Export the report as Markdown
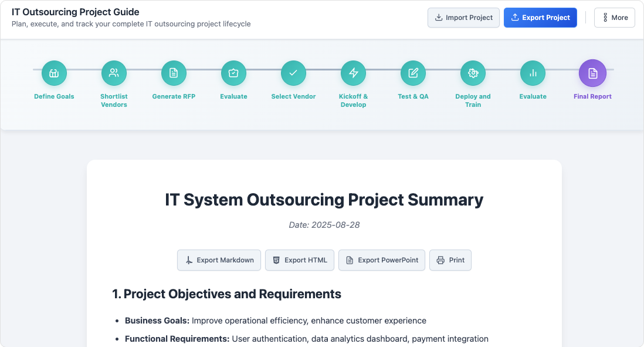The image size is (644, 347). [x=219, y=260]
